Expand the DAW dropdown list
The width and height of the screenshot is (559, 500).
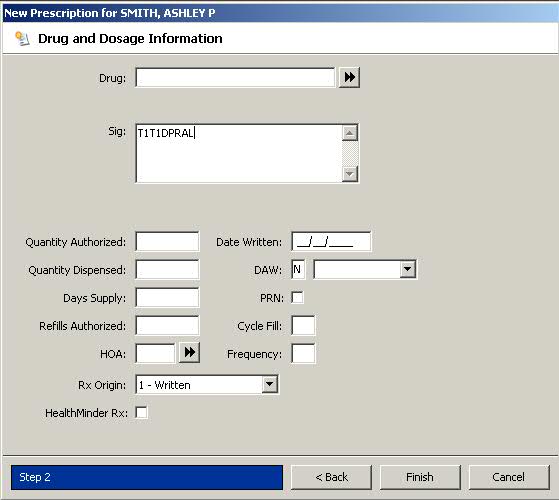click(407, 269)
